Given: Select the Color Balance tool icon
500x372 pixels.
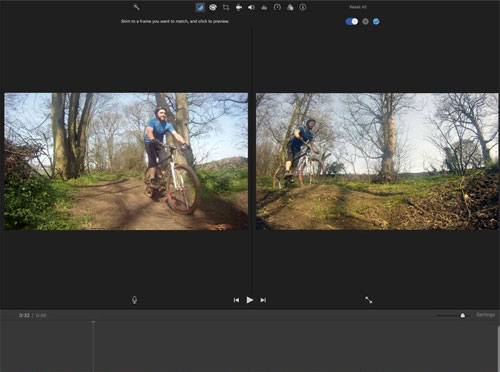Looking at the screenshot, I should [x=200, y=7].
